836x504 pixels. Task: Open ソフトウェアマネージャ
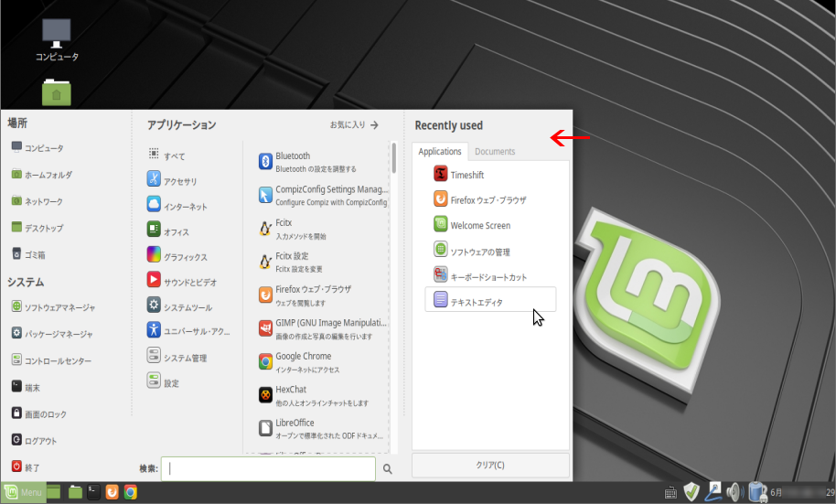[x=53, y=307]
